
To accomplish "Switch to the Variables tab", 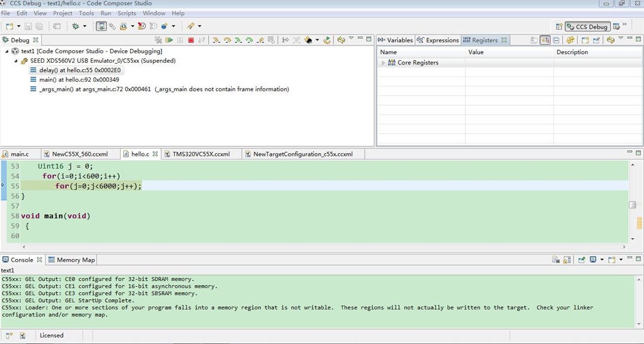I will [x=395, y=40].
